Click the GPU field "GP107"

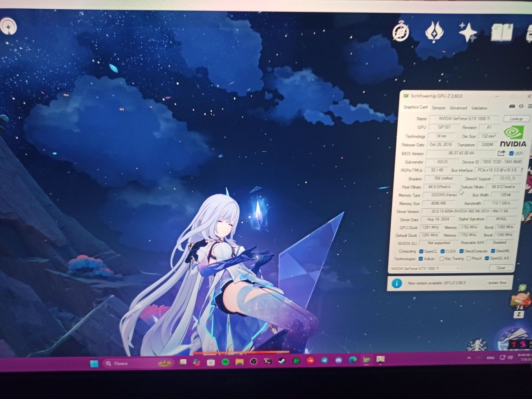(444, 127)
